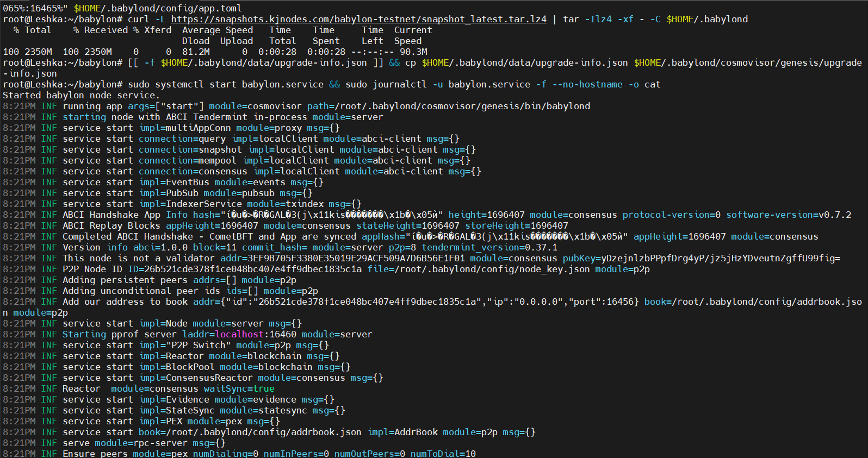Image resolution: width=868 pixels, height=458 pixels.
Task: Click impl=IndexerService in the log
Action: tap(190, 204)
